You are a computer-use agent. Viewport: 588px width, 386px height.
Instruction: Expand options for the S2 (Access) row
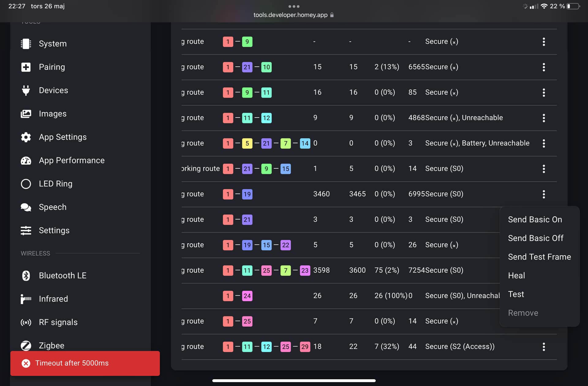pos(544,347)
